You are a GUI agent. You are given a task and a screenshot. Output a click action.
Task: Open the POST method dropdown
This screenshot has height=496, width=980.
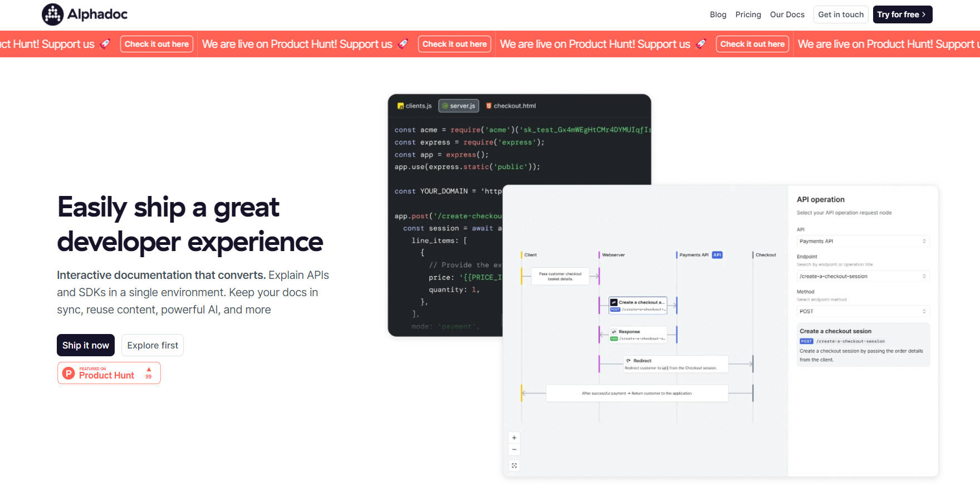(x=863, y=311)
